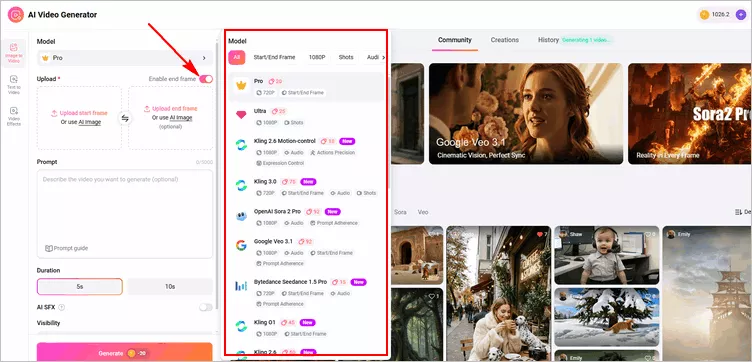Select the Kling O1 model icon
Image resolution: width=752 pixels, height=362 pixels.
click(241, 327)
